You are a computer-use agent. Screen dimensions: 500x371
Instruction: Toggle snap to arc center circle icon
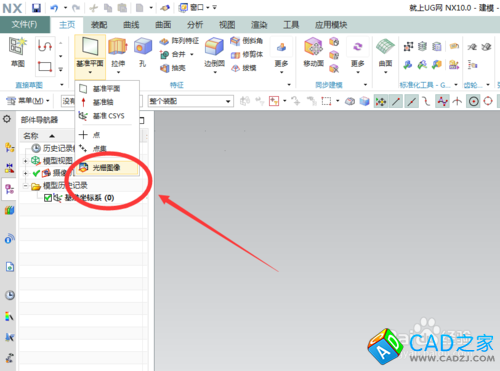[x=473, y=101]
